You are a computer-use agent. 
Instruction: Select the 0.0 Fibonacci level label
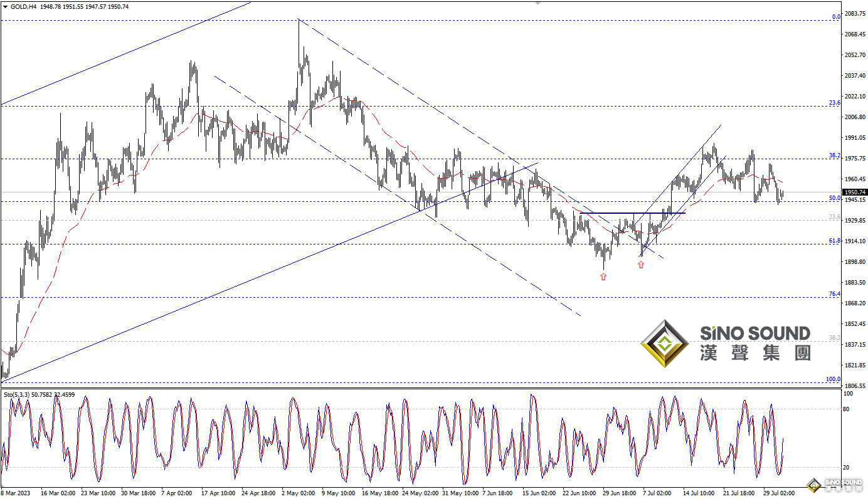pyautogui.click(x=835, y=17)
